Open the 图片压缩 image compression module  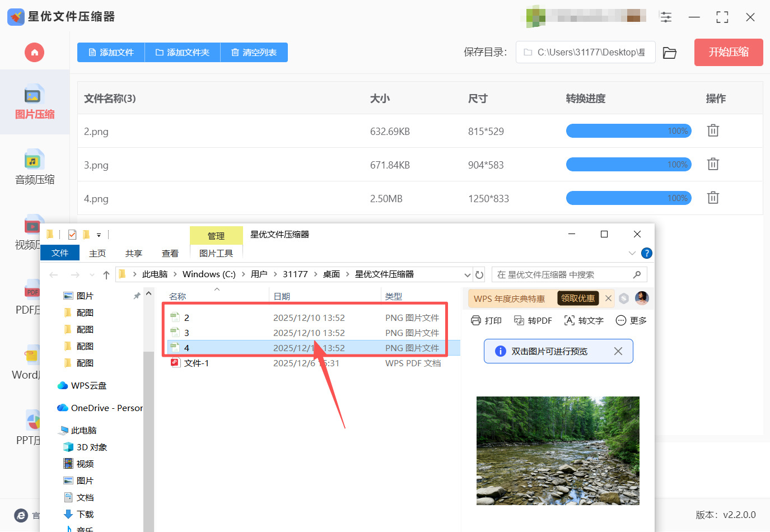pos(34,102)
